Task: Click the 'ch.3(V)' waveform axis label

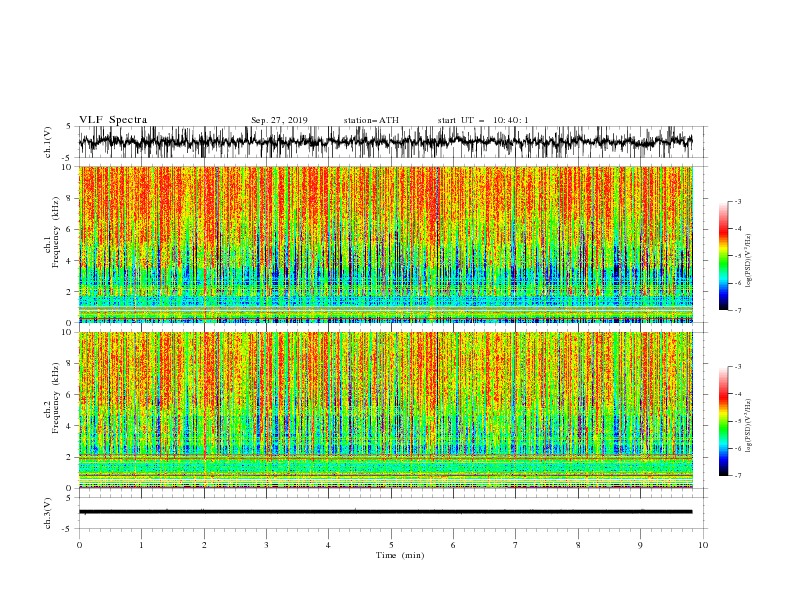Action: [x=47, y=513]
